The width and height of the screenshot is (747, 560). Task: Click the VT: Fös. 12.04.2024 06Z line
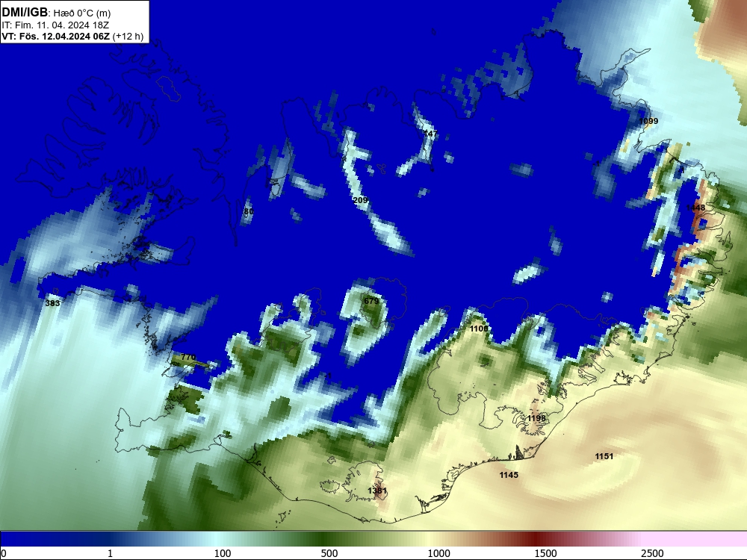[72, 36]
